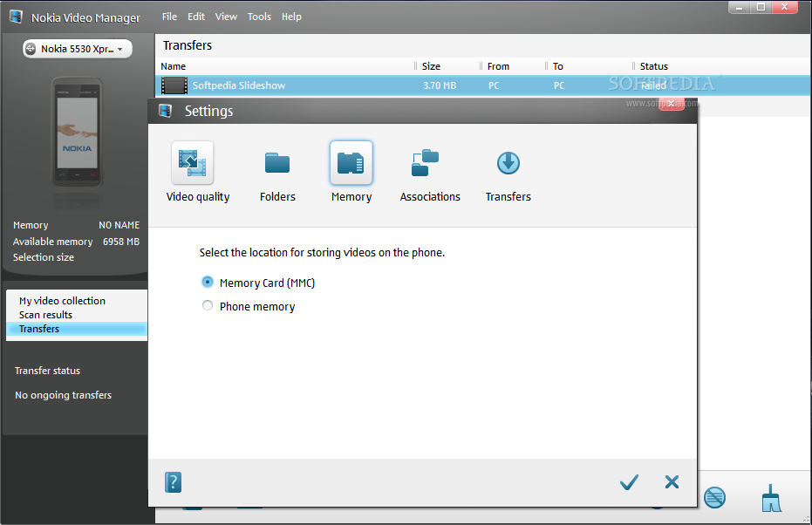This screenshot has width=812, height=525.
Task: Open the Video quality settings section
Action: pos(193,162)
